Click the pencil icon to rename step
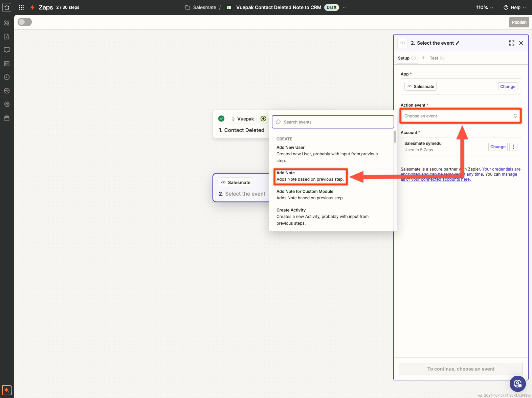The image size is (532, 398). pos(458,43)
